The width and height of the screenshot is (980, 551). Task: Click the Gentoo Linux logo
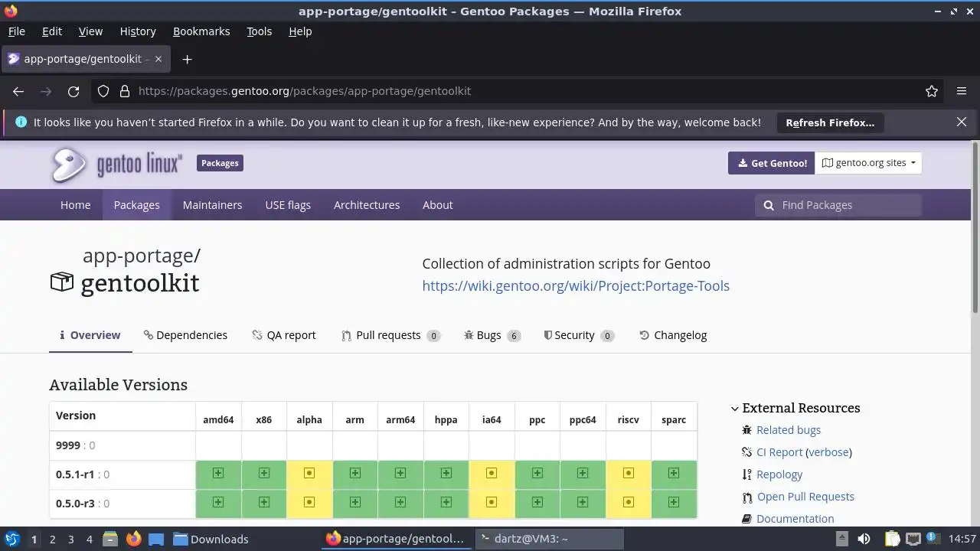pyautogui.click(x=117, y=164)
